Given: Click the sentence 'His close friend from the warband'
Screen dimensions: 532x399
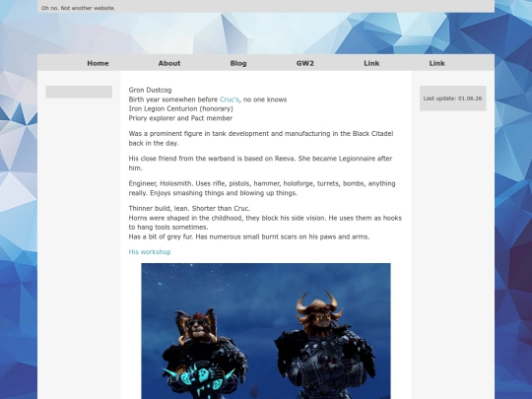Looking at the screenshot, I should [x=260, y=164].
